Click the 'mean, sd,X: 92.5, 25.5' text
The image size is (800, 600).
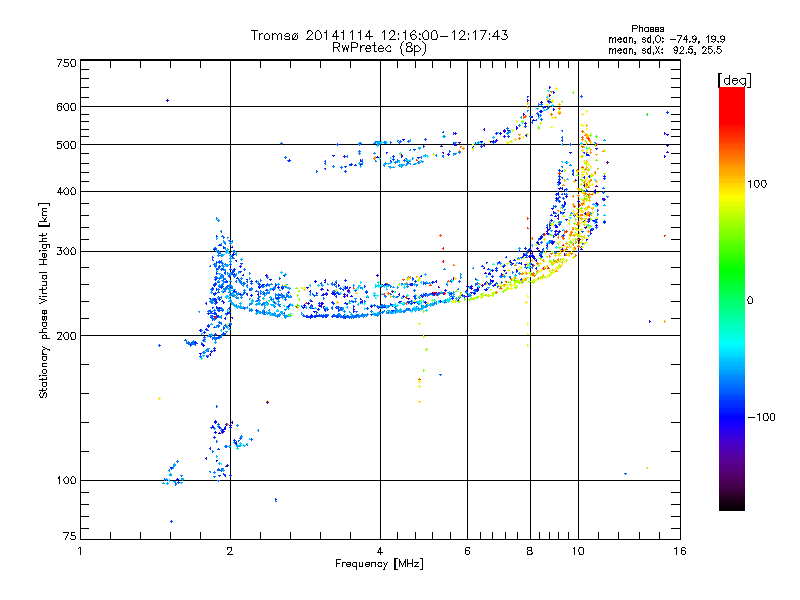[x=665, y=50]
